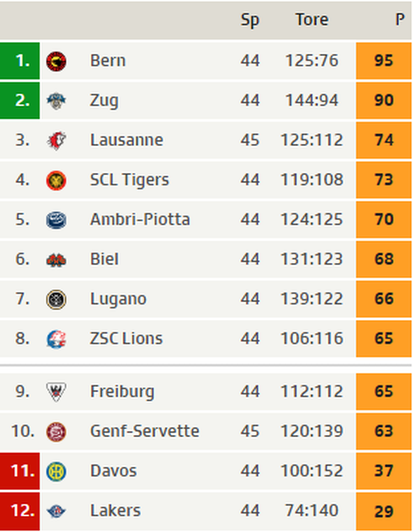Click the Freiburg dragon logo icon
This screenshot has width=413, height=532.
point(56,392)
